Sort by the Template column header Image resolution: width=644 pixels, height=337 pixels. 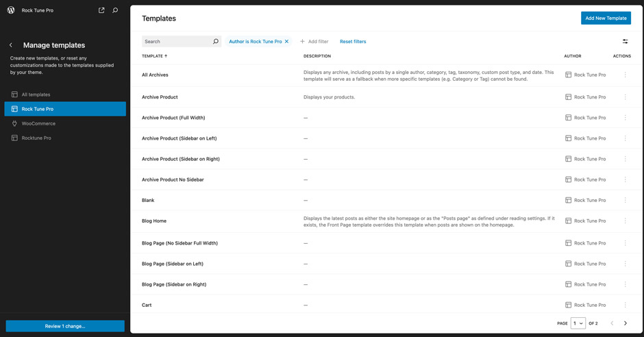click(x=154, y=56)
